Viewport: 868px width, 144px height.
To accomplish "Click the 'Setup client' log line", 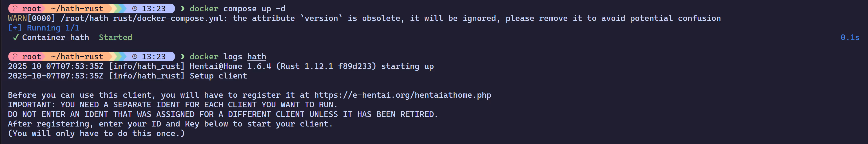I will (218, 76).
